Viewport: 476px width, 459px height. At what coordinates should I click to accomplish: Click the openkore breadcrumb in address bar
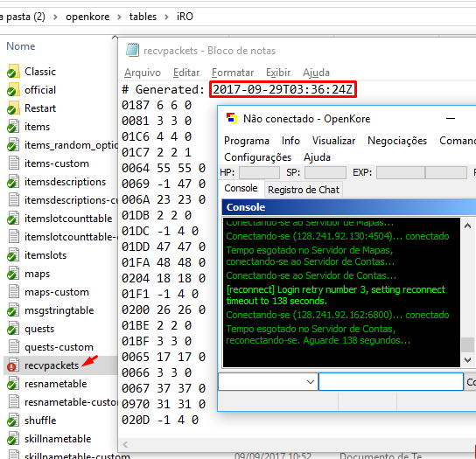(x=87, y=17)
